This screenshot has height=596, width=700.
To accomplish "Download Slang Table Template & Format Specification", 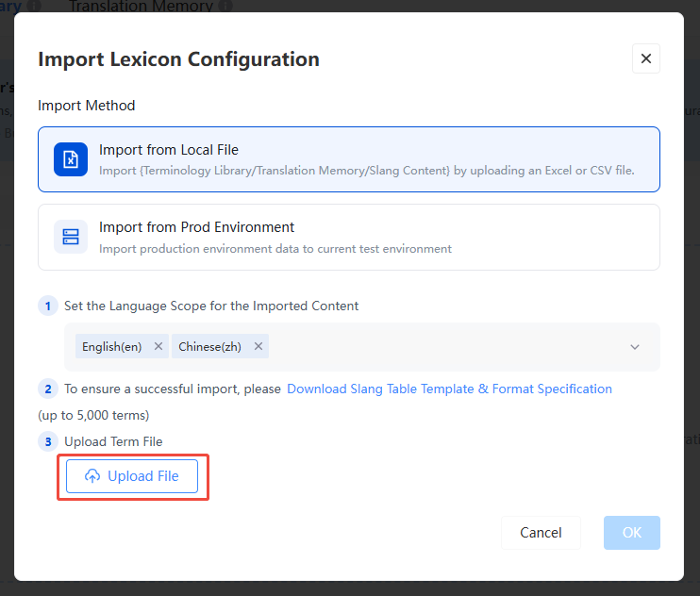I will 449,389.
